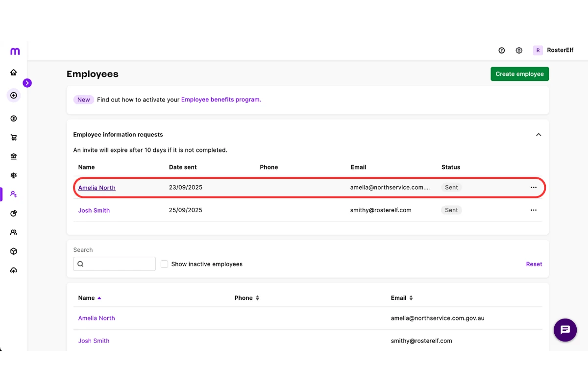The image size is (588, 392).
Task: Open the dollar coin sidebar icon
Action: (14, 119)
